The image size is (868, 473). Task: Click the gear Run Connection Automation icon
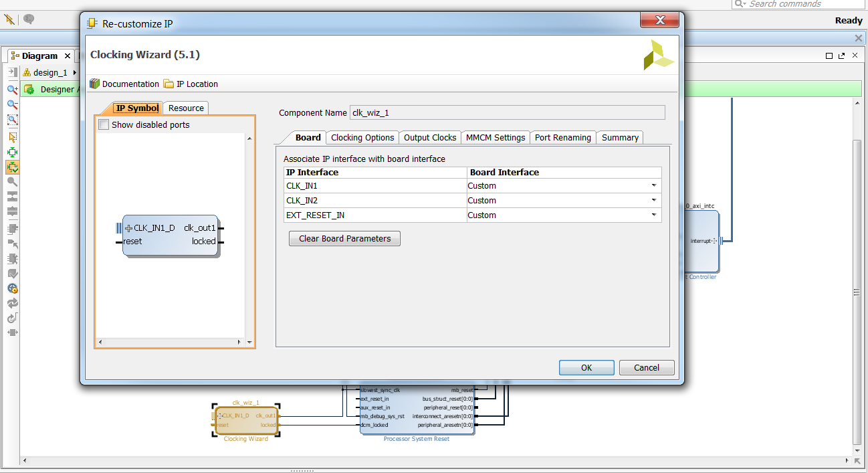(x=12, y=288)
